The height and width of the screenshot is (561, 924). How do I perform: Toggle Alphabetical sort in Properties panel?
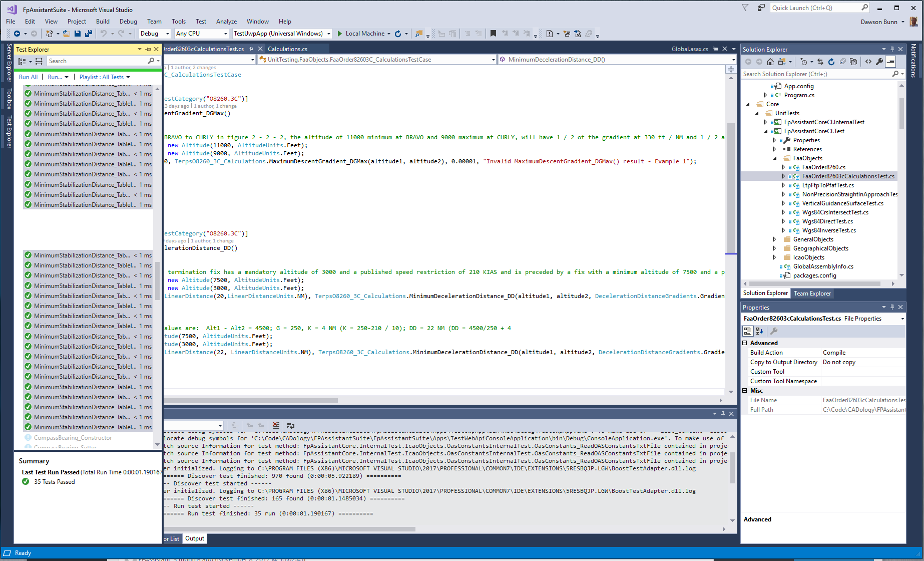759,331
